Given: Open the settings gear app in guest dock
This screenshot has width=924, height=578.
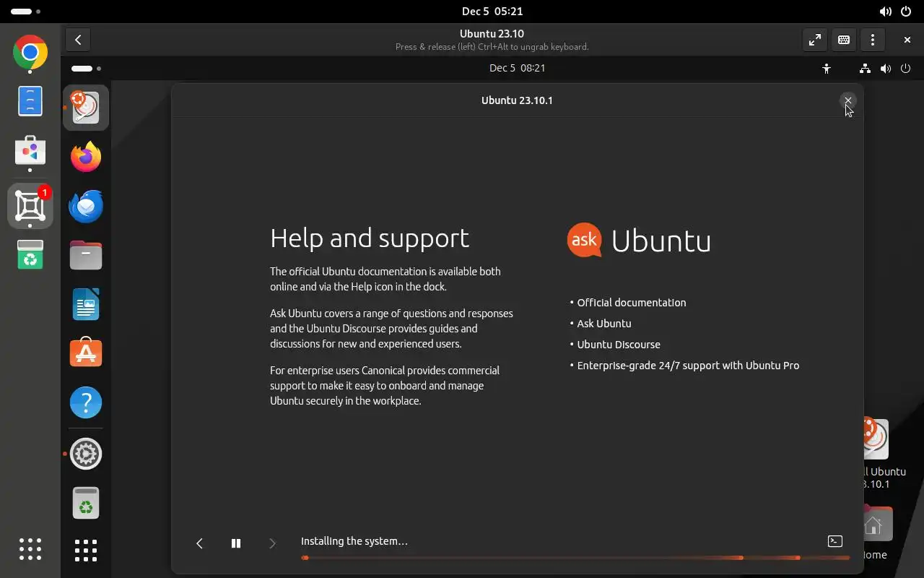Looking at the screenshot, I should pyautogui.click(x=86, y=454).
